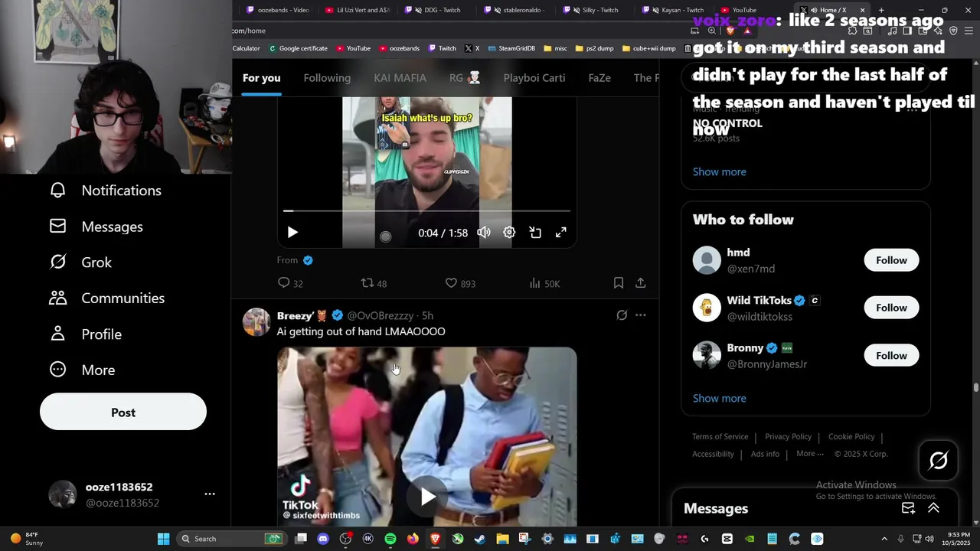Show more under Who to follow
The height and width of the screenshot is (551, 980).
[719, 398]
